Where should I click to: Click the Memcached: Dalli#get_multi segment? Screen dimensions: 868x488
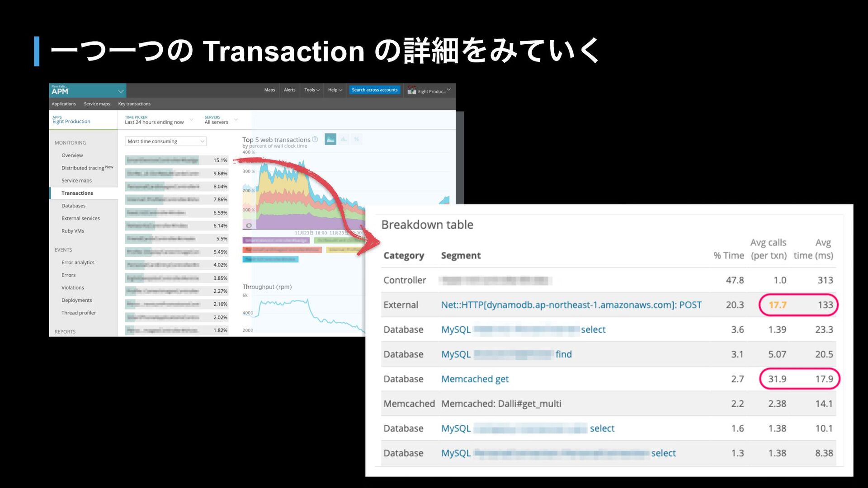click(501, 404)
